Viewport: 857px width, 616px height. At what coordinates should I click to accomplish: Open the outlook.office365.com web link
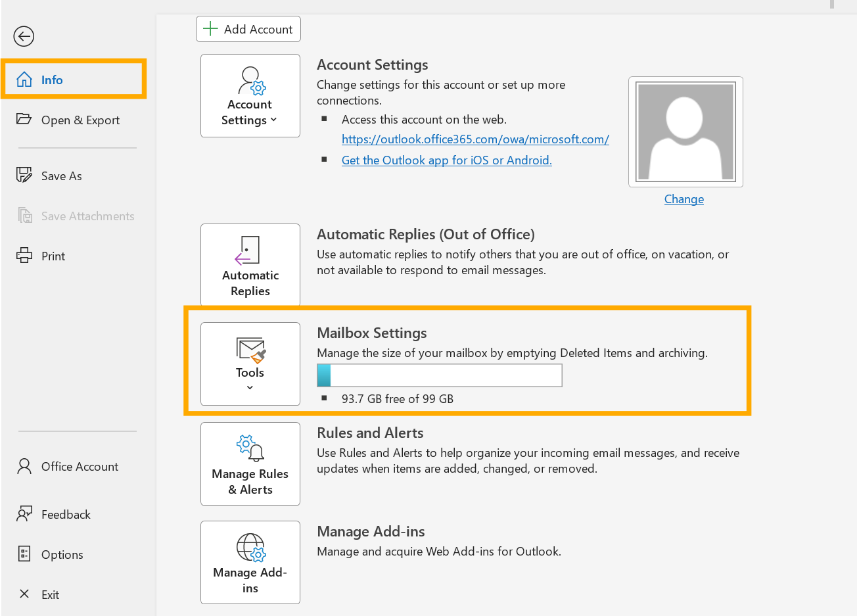tap(475, 139)
